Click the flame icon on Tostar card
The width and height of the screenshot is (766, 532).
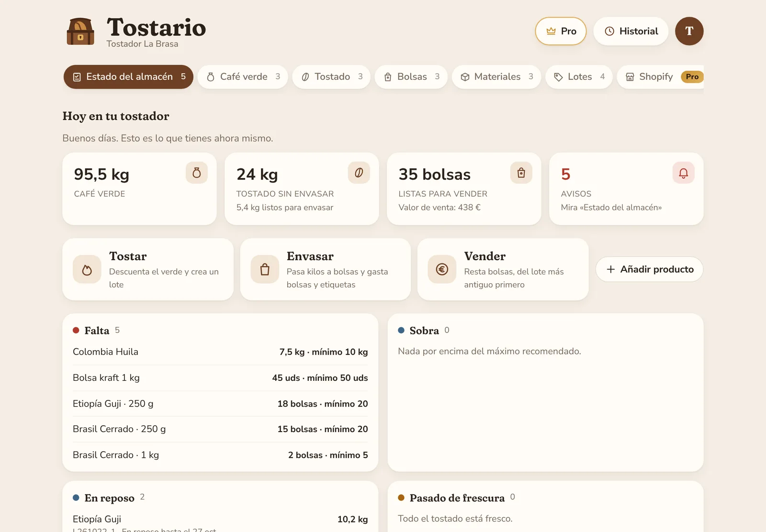tap(87, 269)
